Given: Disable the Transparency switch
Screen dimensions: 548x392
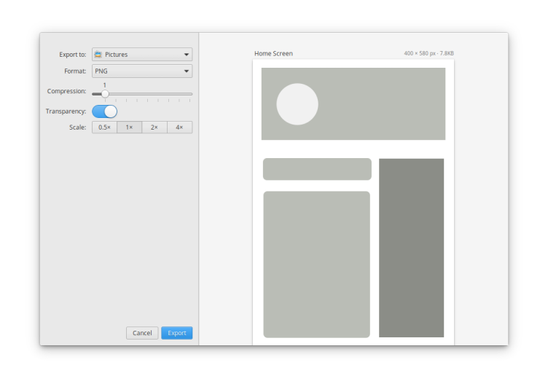Looking at the screenshot, I should point(104,111).
